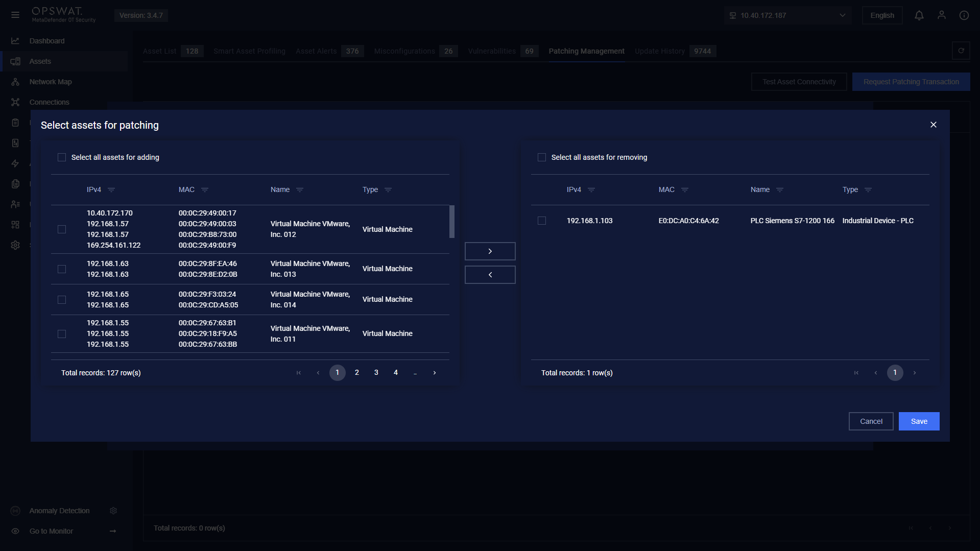Select the PLC Siemens S7-1200 row checkbox
Screen dimensions: 980x551
(x=542, y=221)
